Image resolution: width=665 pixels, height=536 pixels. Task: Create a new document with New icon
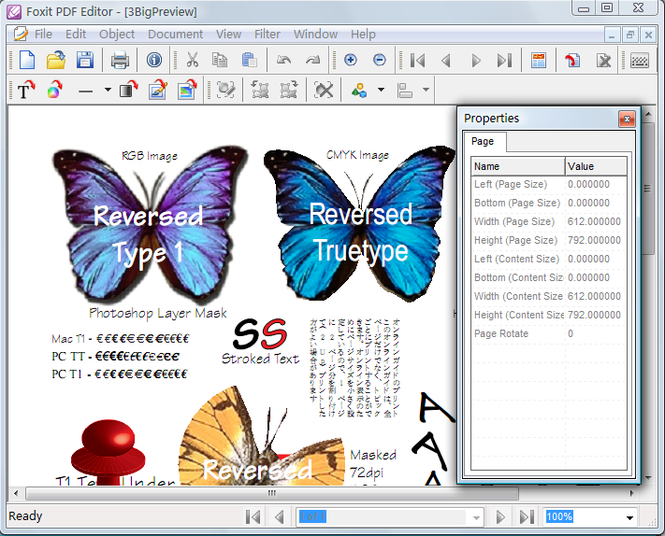27,60
